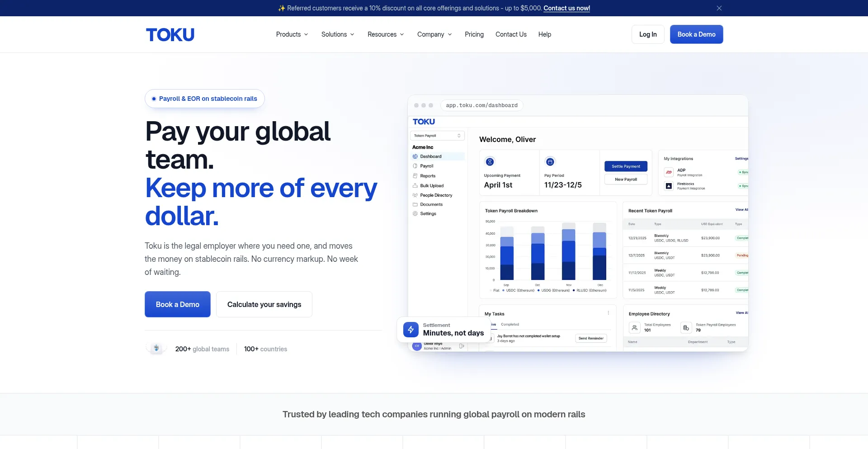Image resolution: width=868 pixels, height=449 pixels.
Task: Click the ADP integration logo
Action: pos(669,172)
